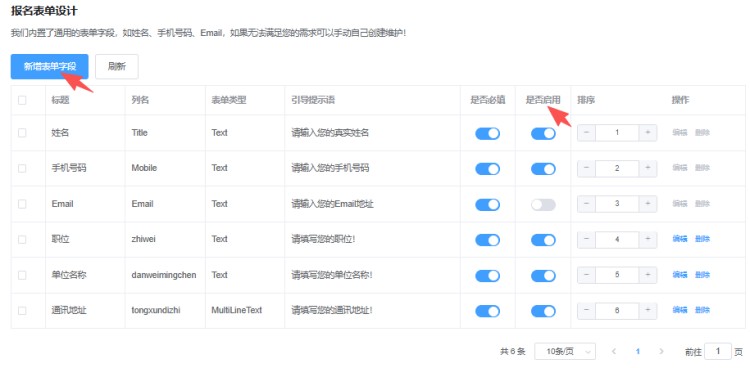Viewport: 750px width, 368px height.
Task: Increase sort order of 单位名称 row
Action: click(x=648, y=275)
